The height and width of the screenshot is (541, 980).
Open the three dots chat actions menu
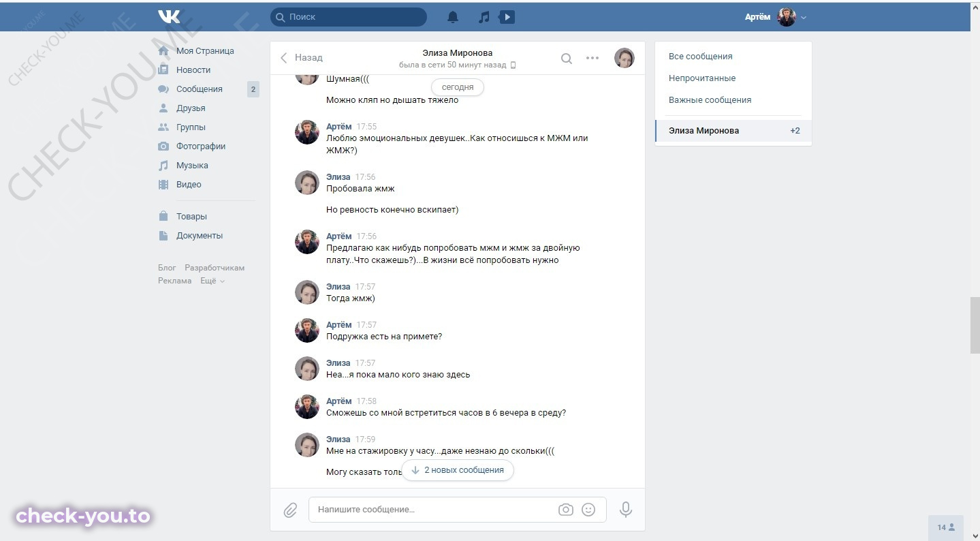coord(592,59)
